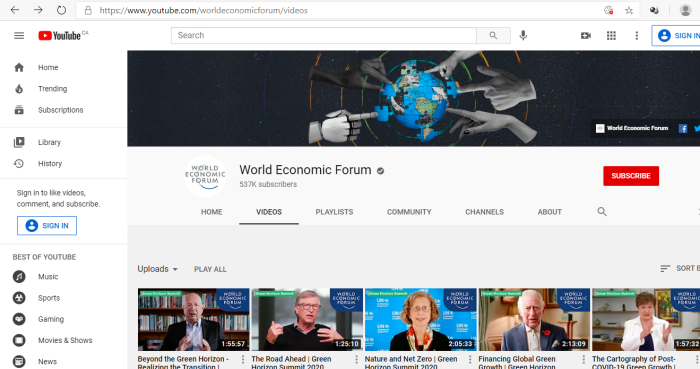This screenshot has width=700, height=369.
Task: Switch to the ABOUT tab
Action: click(550, 212)
